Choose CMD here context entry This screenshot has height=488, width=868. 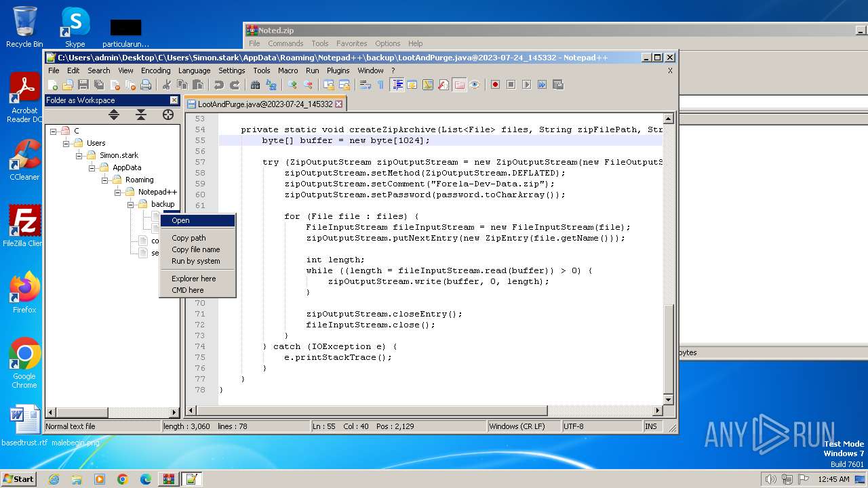pyautogui.click(x=198, y=290)
